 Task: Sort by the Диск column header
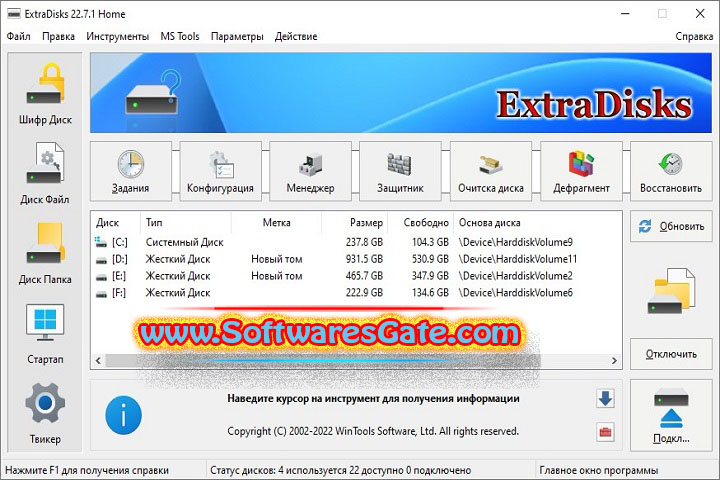117,223
